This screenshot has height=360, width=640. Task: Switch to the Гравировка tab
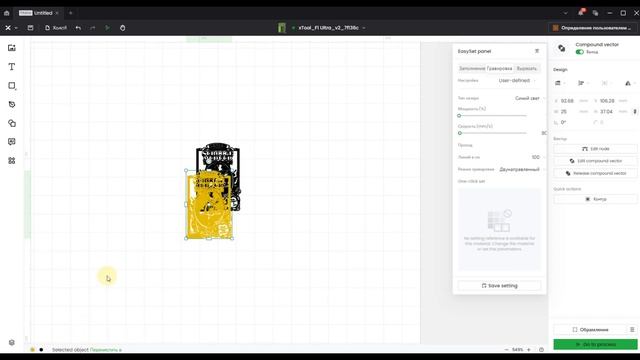[500, 69]
